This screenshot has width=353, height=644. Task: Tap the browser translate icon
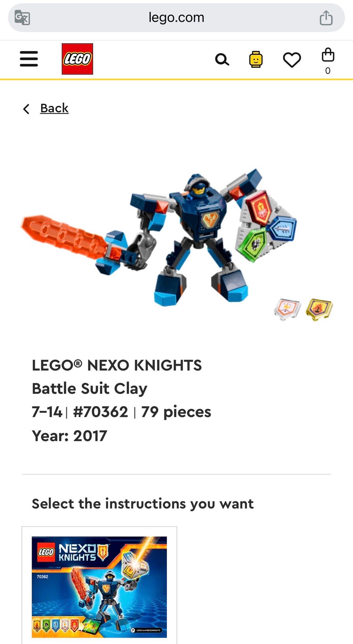coord(22,17)
